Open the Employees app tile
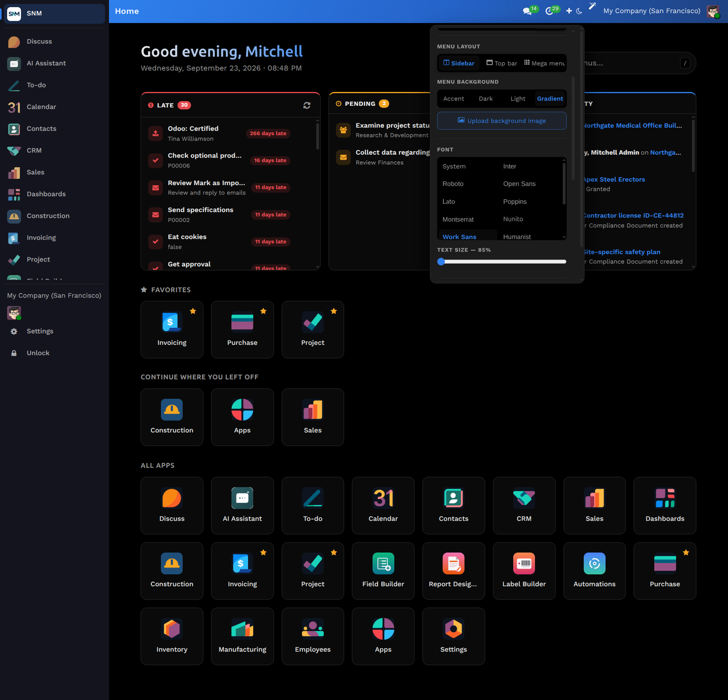The image size is (728, 700). pos(313,636)
